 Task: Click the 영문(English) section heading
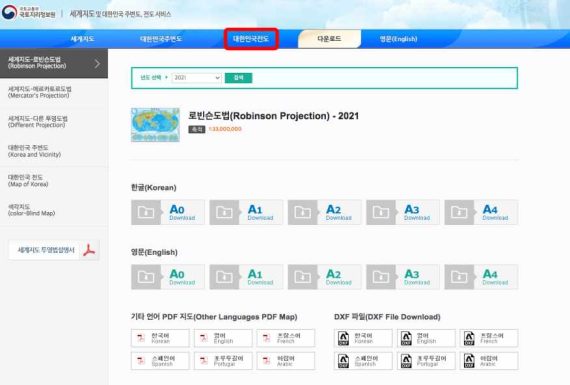(x=154, y=252)
